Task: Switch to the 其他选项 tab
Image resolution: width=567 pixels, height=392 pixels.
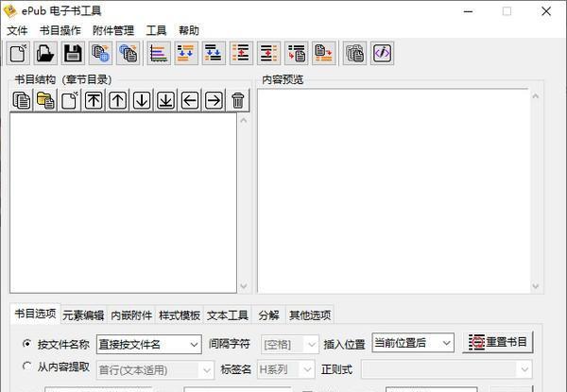Action: (x=310, y=315)
